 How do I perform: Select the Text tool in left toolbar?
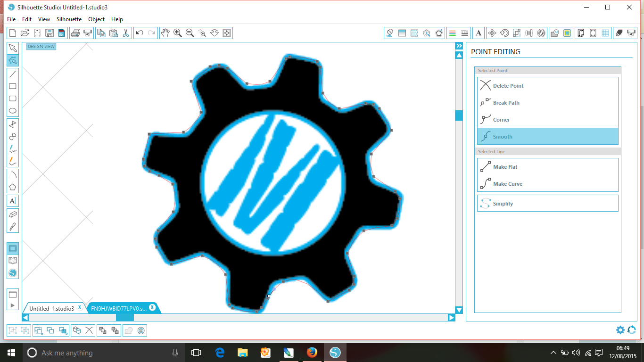pyautogui.click(x=13, y=201)
